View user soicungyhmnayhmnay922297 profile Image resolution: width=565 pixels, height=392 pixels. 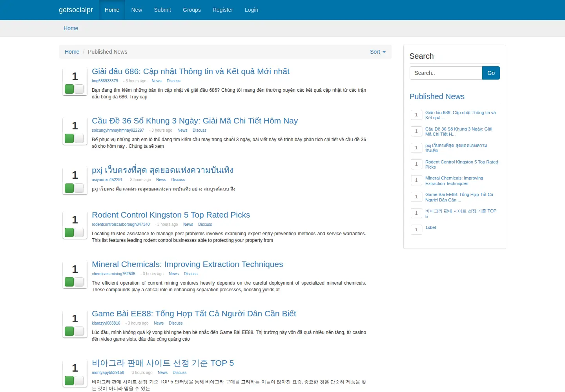point(118,131)
